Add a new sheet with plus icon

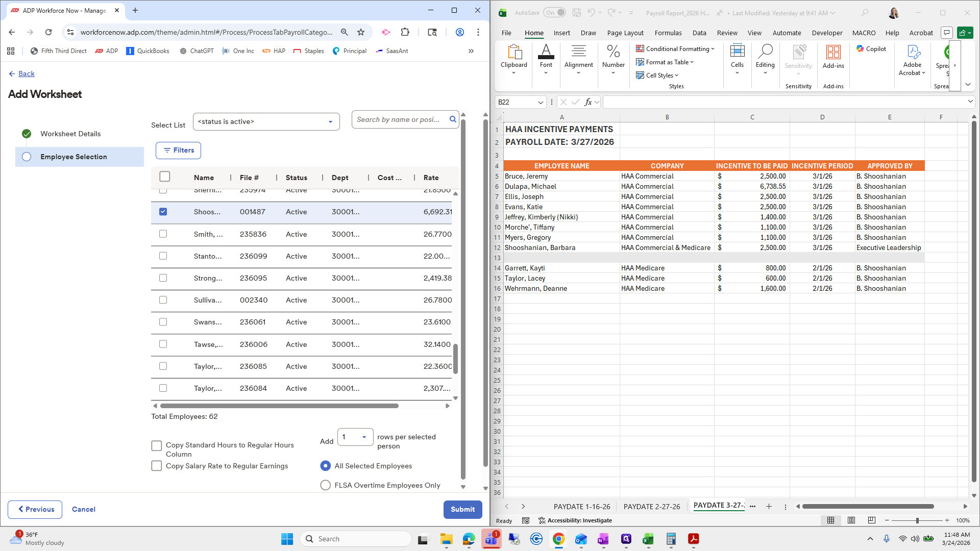pos(769,507)
